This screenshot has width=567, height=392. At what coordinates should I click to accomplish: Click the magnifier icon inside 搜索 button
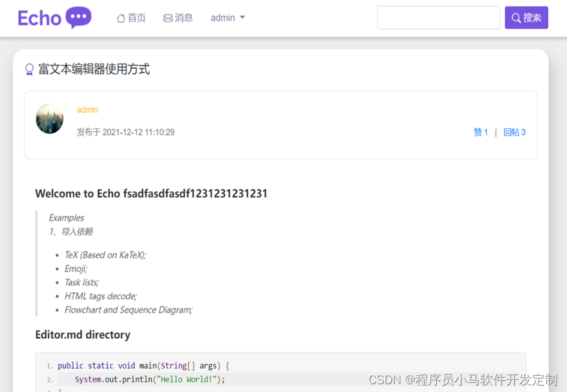518,17
